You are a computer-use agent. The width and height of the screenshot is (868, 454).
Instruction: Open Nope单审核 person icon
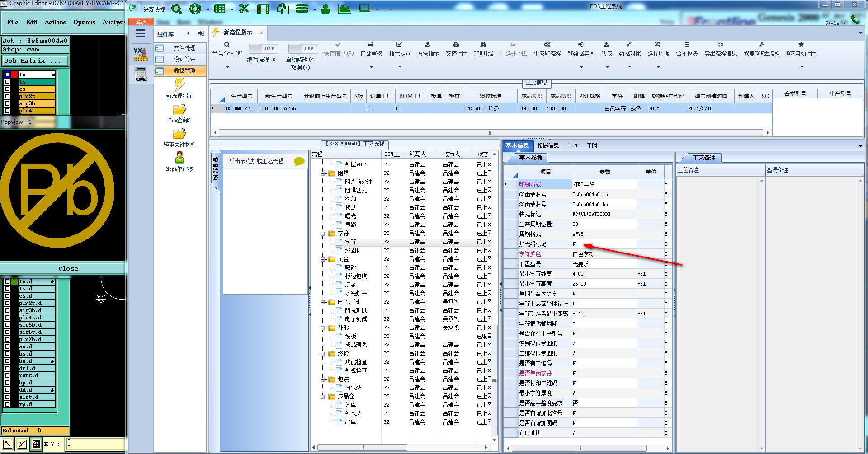[x=179, y=158]
